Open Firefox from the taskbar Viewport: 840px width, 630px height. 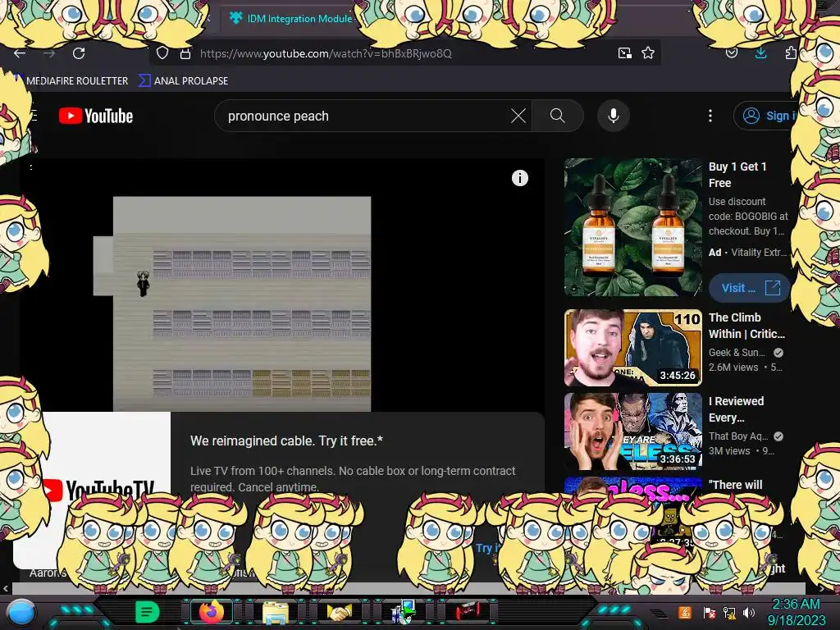coord(211,612)
